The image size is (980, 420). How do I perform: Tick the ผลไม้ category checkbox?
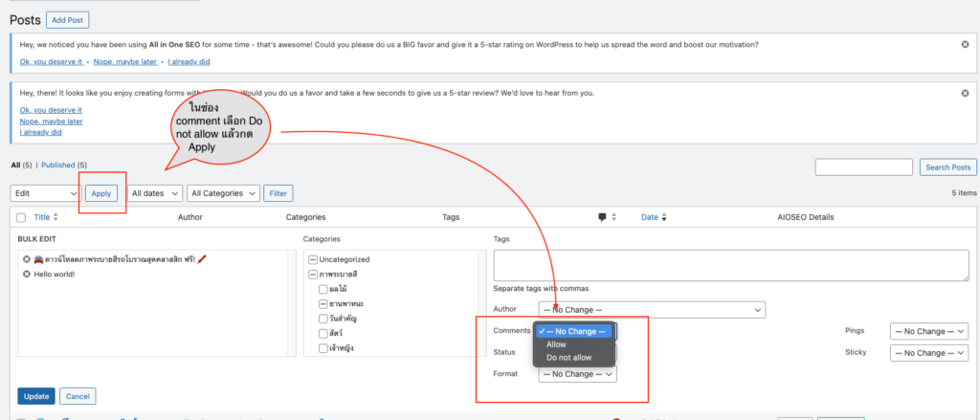[324, 288]
